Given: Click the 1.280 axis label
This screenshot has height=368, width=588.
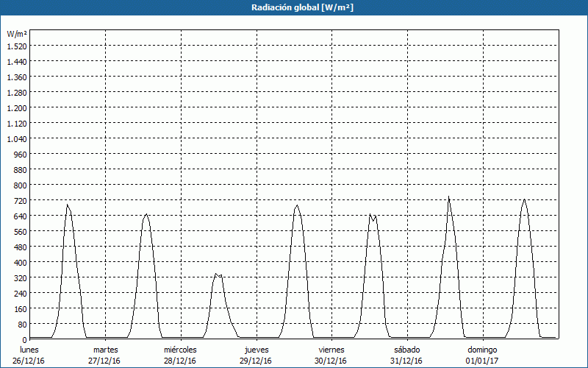Looking at the screenshot, I should (x=17, y=93).
